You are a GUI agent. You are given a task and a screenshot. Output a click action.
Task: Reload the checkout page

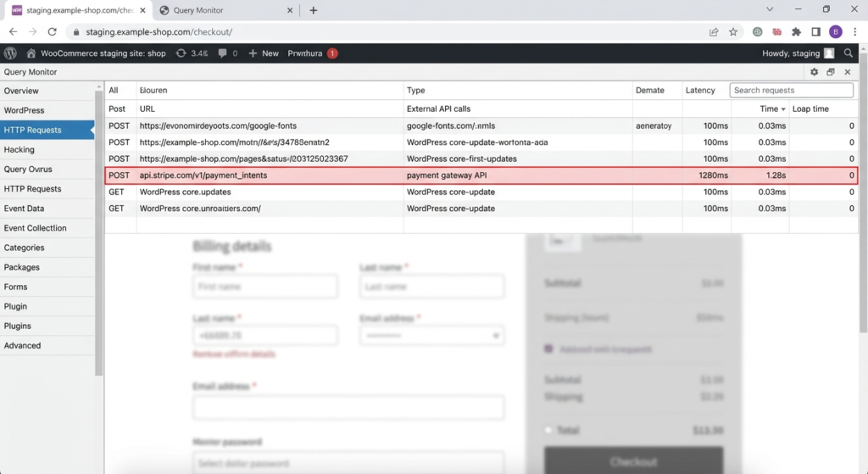coord(52,31)
